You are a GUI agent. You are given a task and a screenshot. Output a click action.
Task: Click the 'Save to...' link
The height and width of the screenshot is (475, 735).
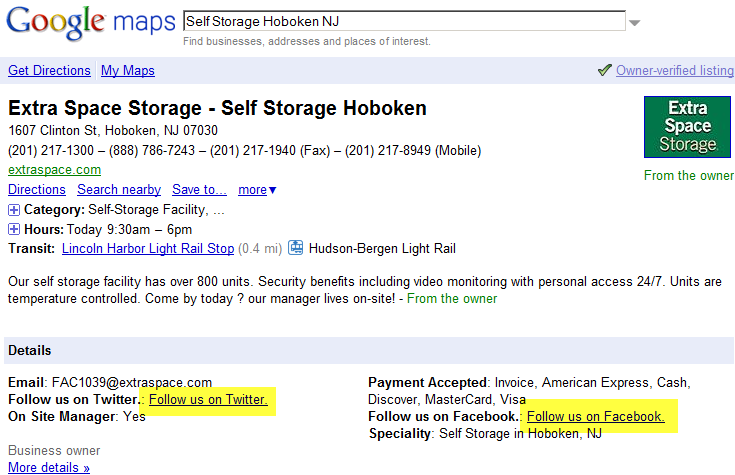199,190
